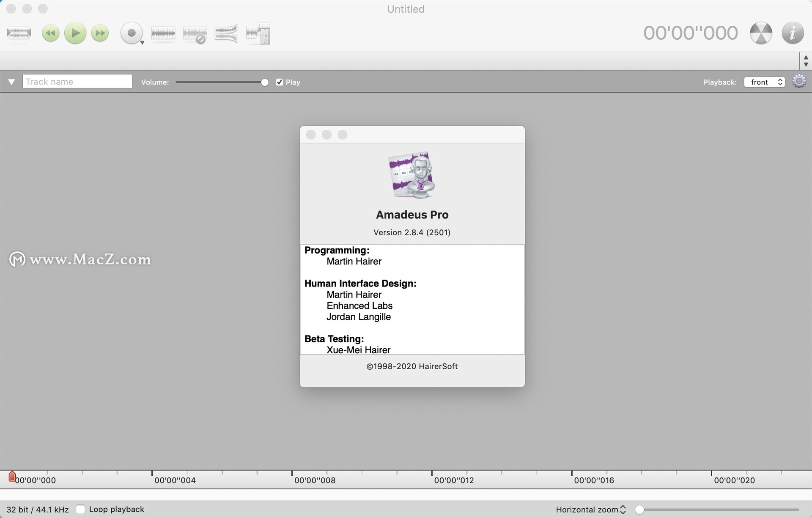Click Jordan Langille in the credits

click(x=359, y=317)
